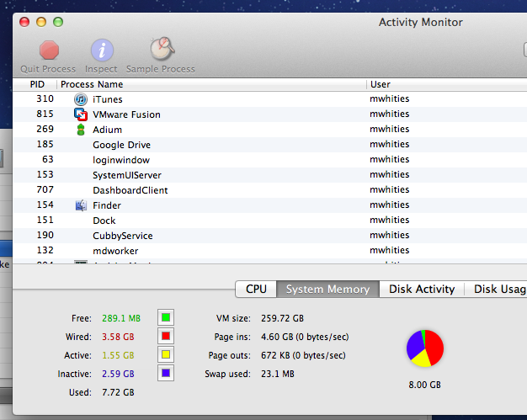
Task: Select the Adium green duck icon
Action: click(x=81, y=130)
